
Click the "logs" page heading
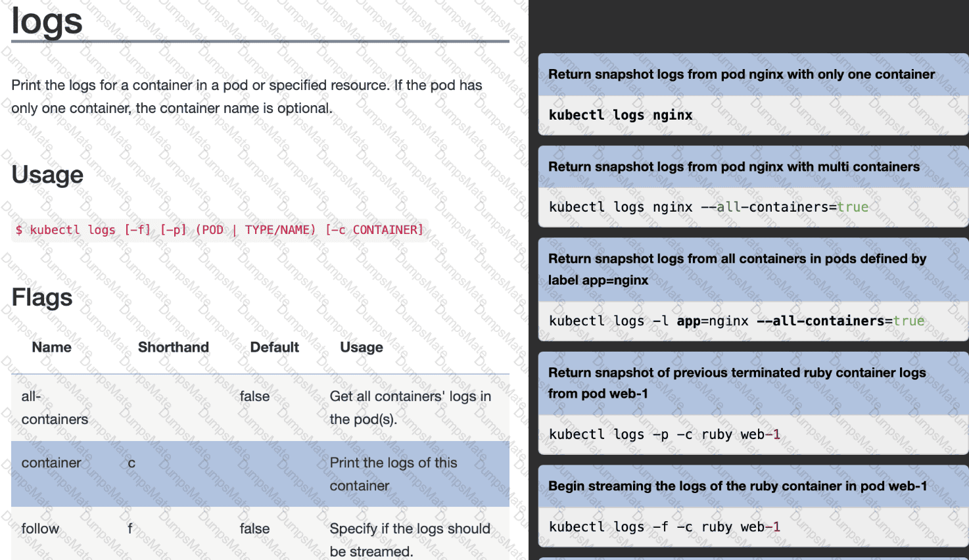[47, 22]
